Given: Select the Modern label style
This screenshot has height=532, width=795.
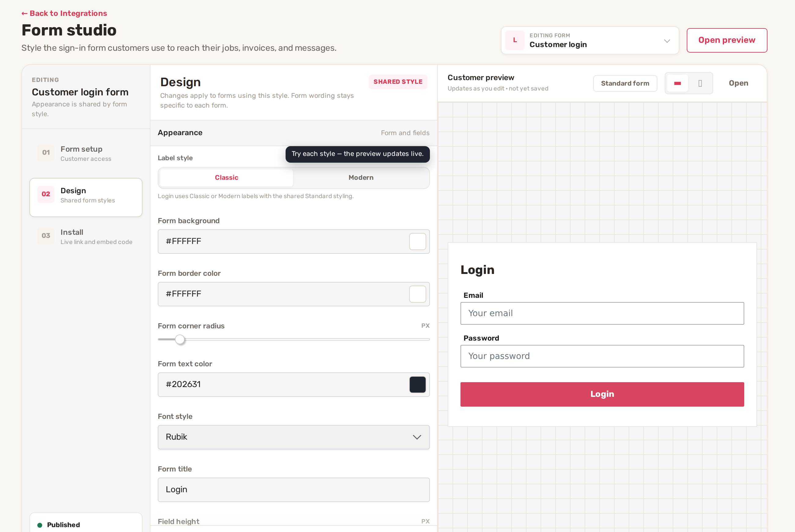Looking at the screenshot, I should 361,178.
